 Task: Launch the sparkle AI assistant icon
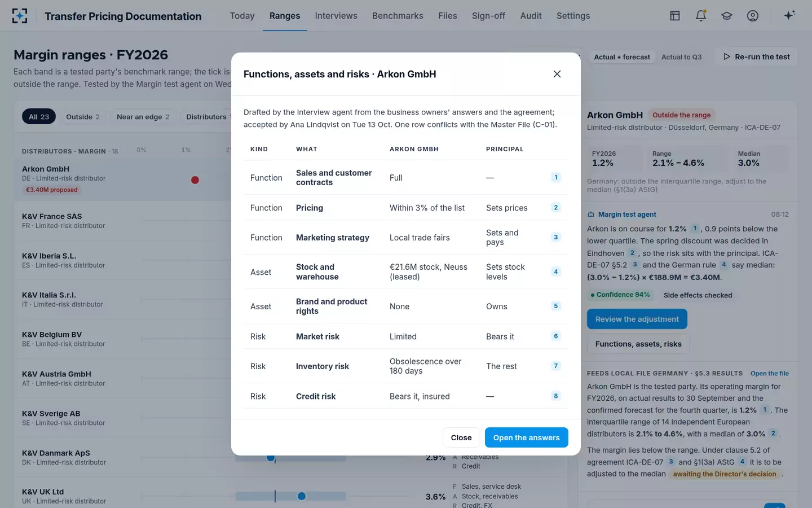tap(789, 15)
